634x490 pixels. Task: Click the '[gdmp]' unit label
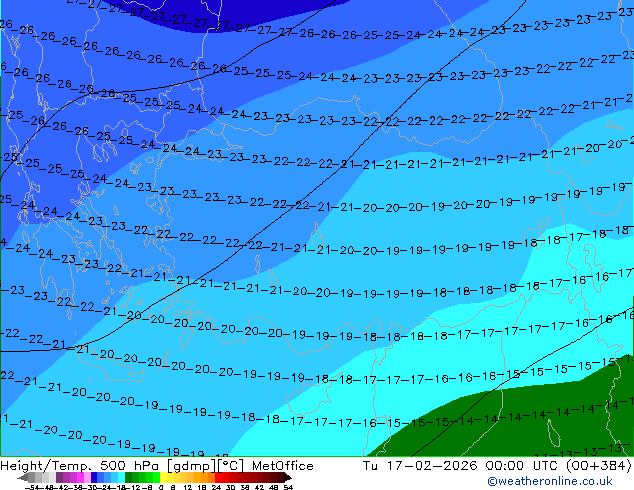[191, 466]
